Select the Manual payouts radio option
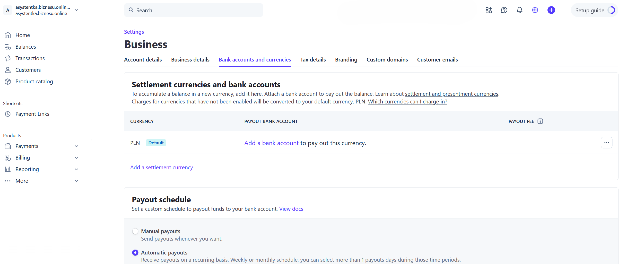 click(135, 231)
